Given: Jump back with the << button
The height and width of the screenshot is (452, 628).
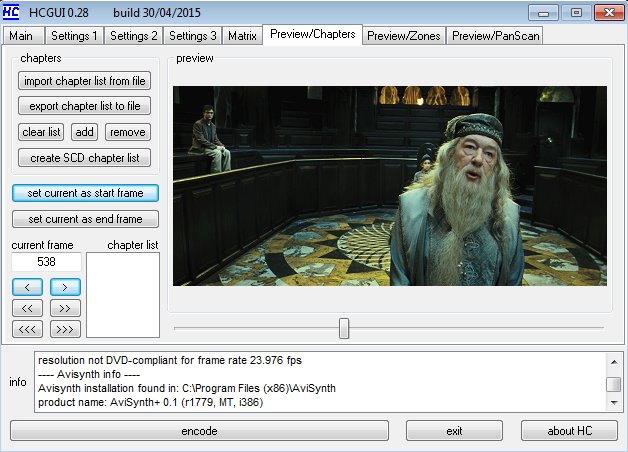Looking at the screenshot, I should [27, 308].
